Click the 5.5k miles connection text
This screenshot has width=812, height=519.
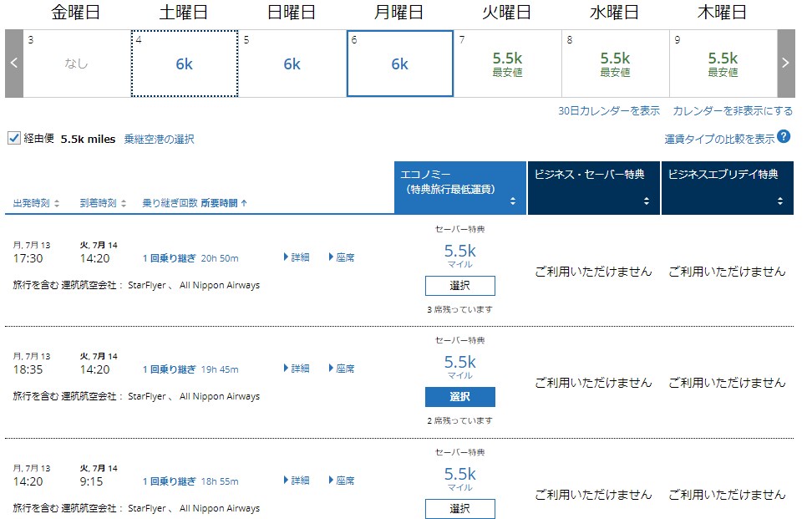(x=88, y=139)
